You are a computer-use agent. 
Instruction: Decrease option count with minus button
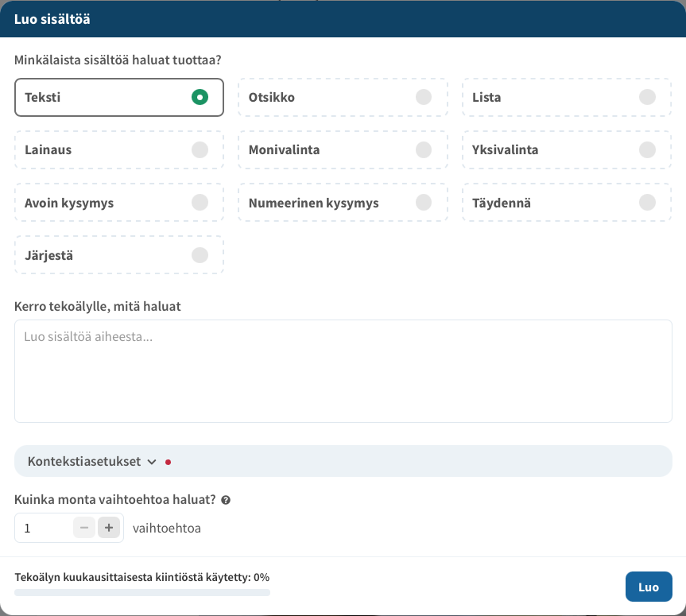(x=84, y=527)
